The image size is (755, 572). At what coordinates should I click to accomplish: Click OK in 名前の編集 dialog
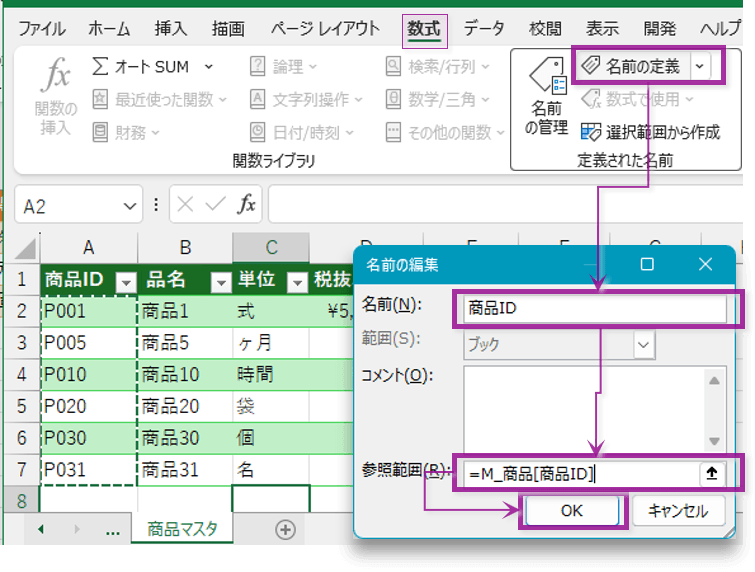coord(572,511)
